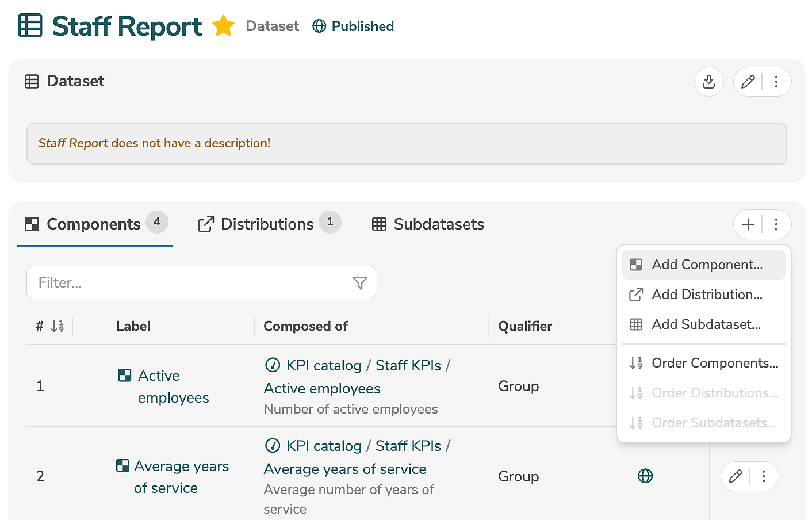Select the Components tab
This screenshot has width=812, height=520.
point(94,224)
